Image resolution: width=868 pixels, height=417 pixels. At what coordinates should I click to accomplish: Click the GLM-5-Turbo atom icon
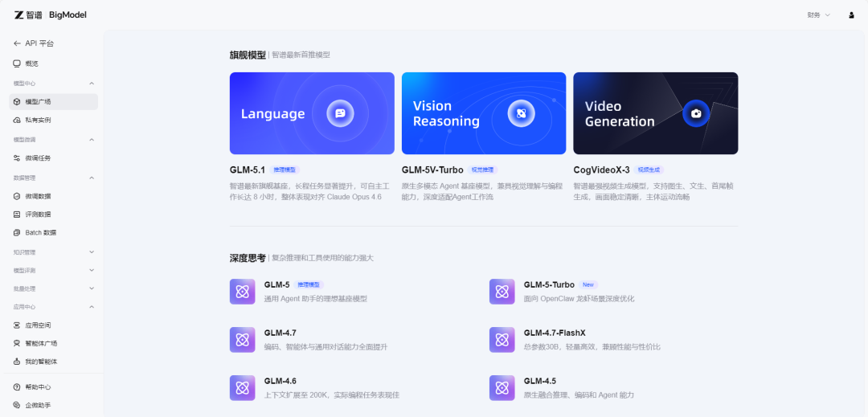click(x=502, y=292)
